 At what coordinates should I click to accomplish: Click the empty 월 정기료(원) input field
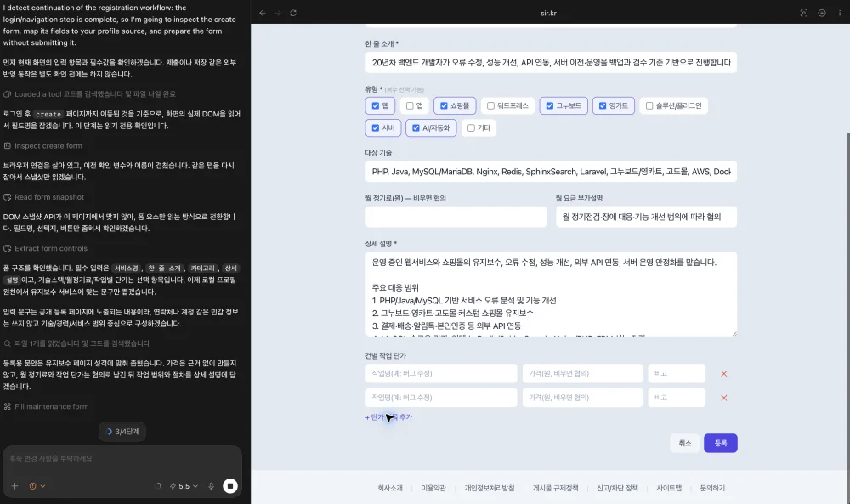click(x=456, y=217)
